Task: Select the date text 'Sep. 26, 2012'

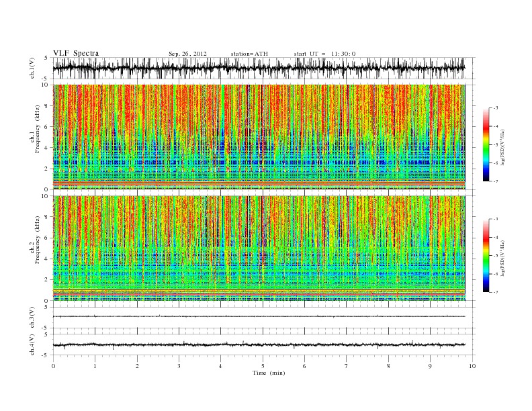Action: tap(187, 54)
